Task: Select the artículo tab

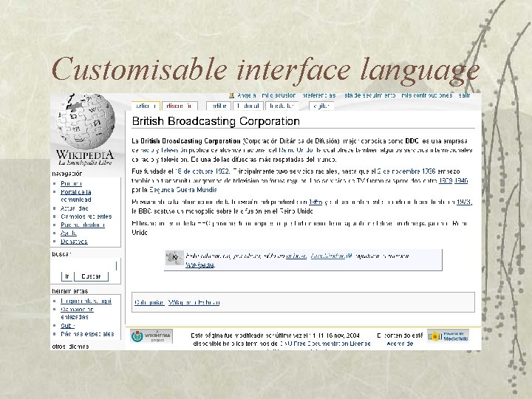Action: [x=146, y=106]
